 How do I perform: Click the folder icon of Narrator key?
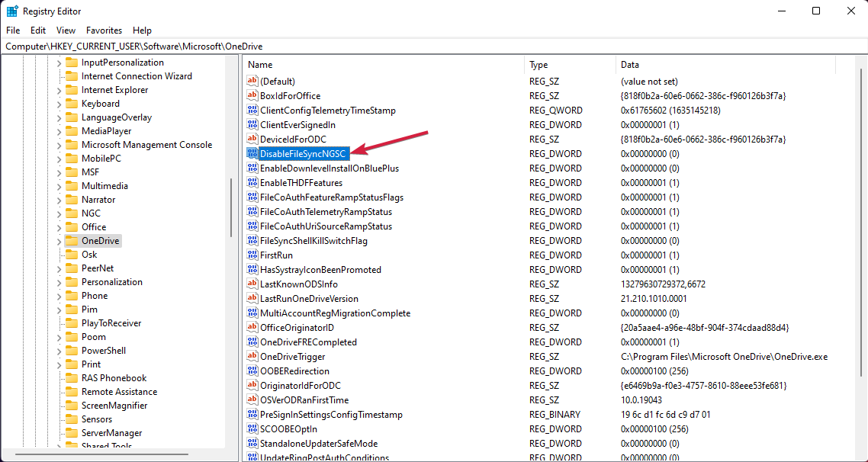tap(72, 200)
